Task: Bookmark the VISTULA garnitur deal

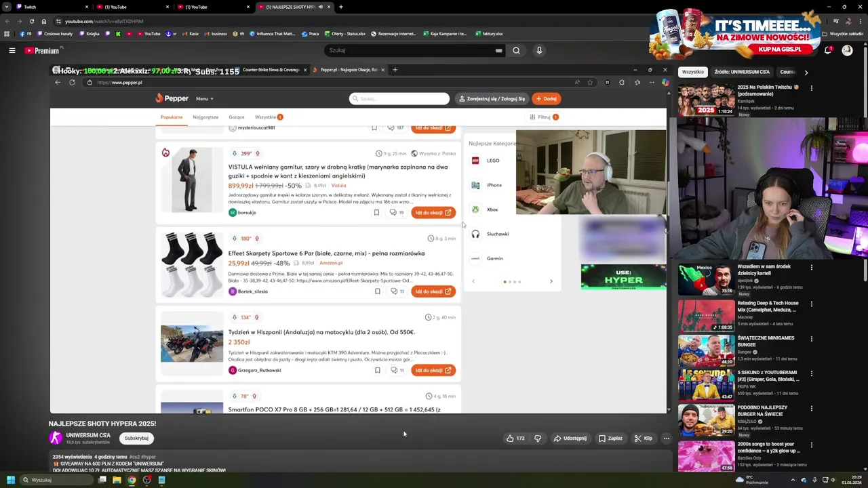Action: click(x=376, y=213)
